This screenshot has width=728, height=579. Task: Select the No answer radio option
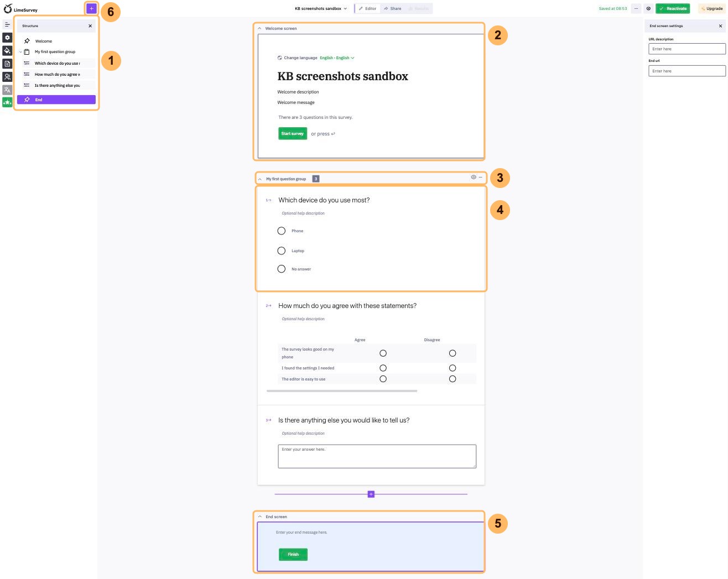282,269
